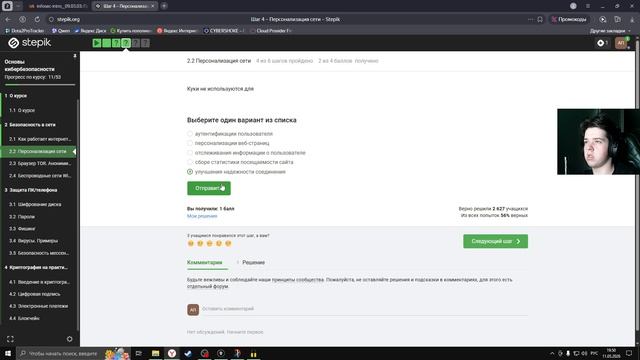Open the browser new tab plus button
The height and width of the screenshot is (360, 640).
pyautogui.click(x=164, y=6)
